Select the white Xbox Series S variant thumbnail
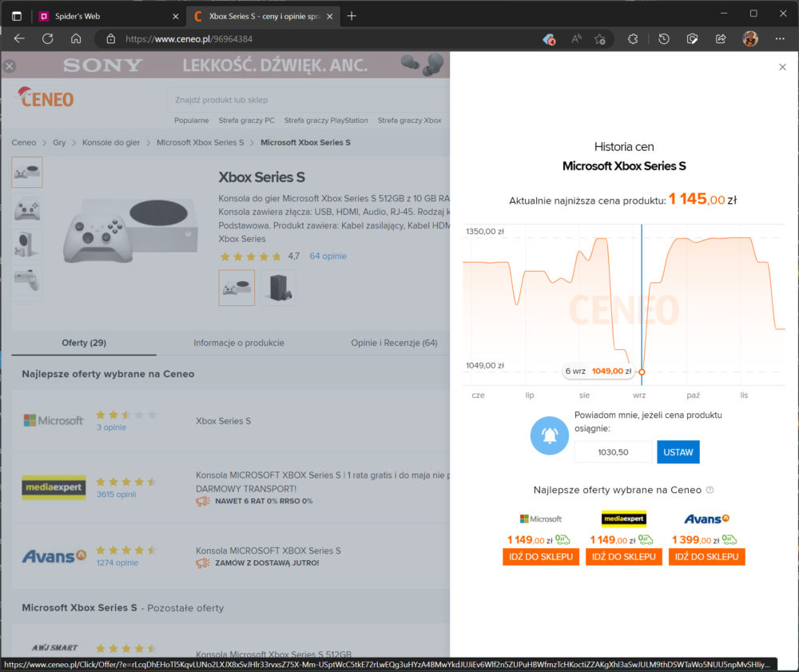The image size is (799, 672). (237, 288)
